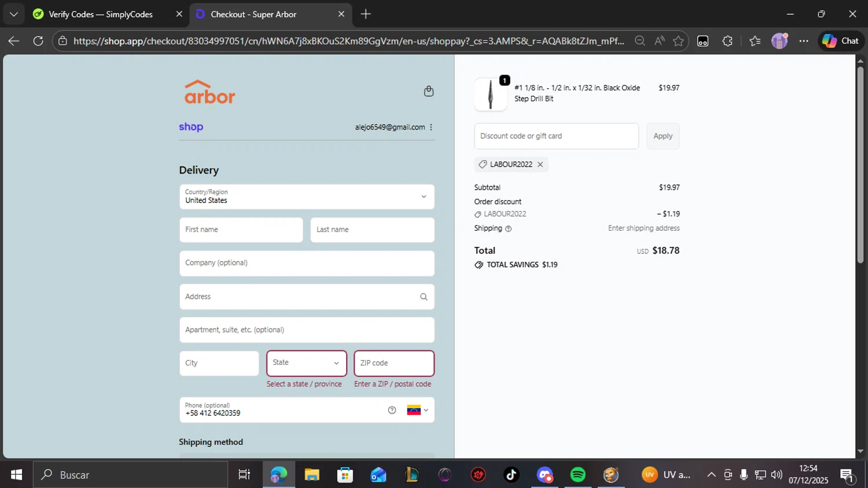Click the page vertical scrollbar
Screen dimensions: 868x488
click(x=860, y=165)
